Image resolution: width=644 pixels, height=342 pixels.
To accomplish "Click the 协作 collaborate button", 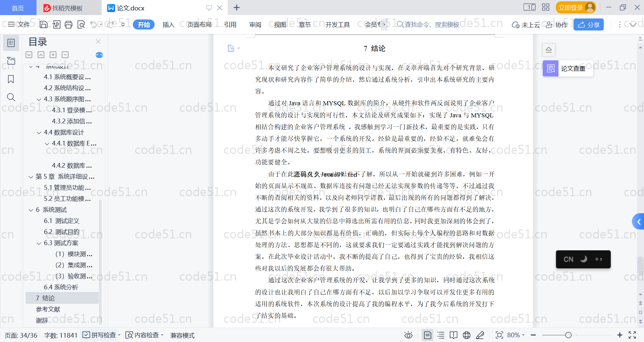I will (x=556, y=24).
